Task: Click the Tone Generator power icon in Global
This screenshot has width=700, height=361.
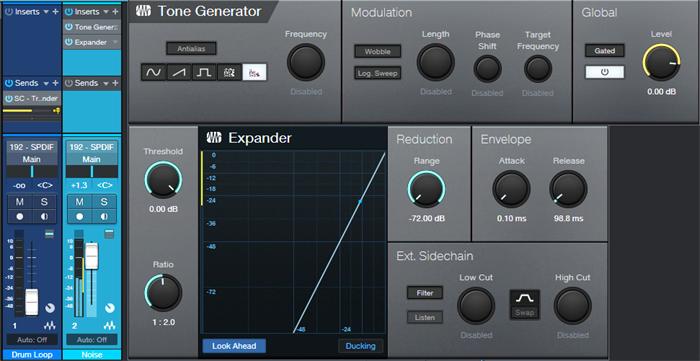Action: point(604,72)
